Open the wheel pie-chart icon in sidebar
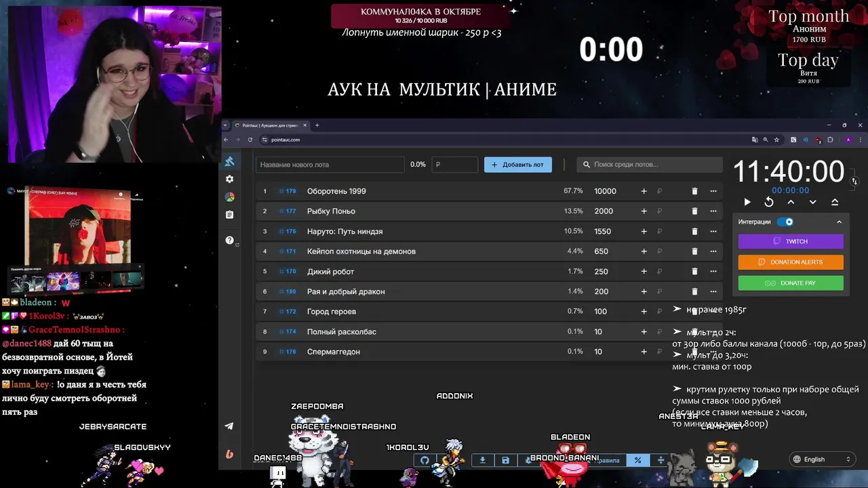The width and height of the screenshot is (868, 488). (x=229, y=197)
